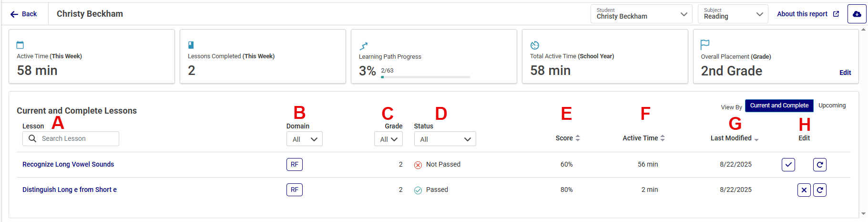This screenshot has width=868, height=222.
Task: Reset the Distinguish Long e from Short e lesson
Action: click(819, 190)
